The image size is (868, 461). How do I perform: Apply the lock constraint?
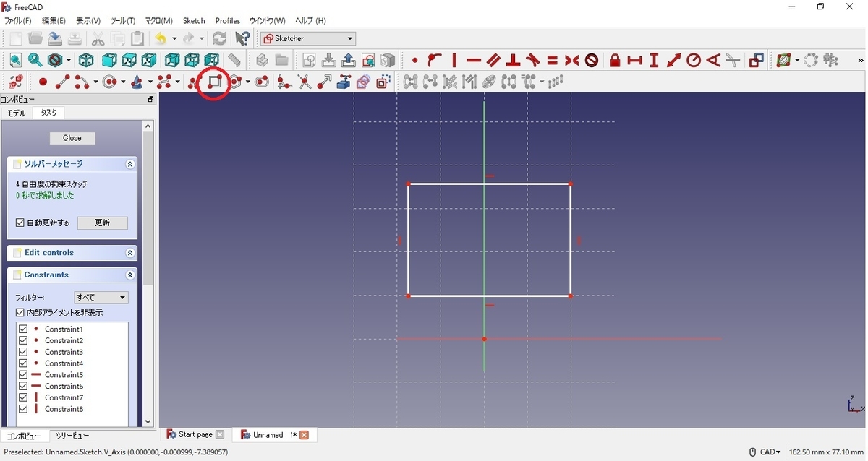click(x=615, y=61)
